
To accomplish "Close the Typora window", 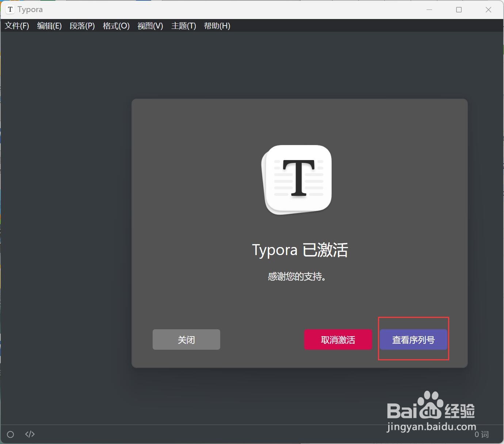I will (x=488, y=10).
